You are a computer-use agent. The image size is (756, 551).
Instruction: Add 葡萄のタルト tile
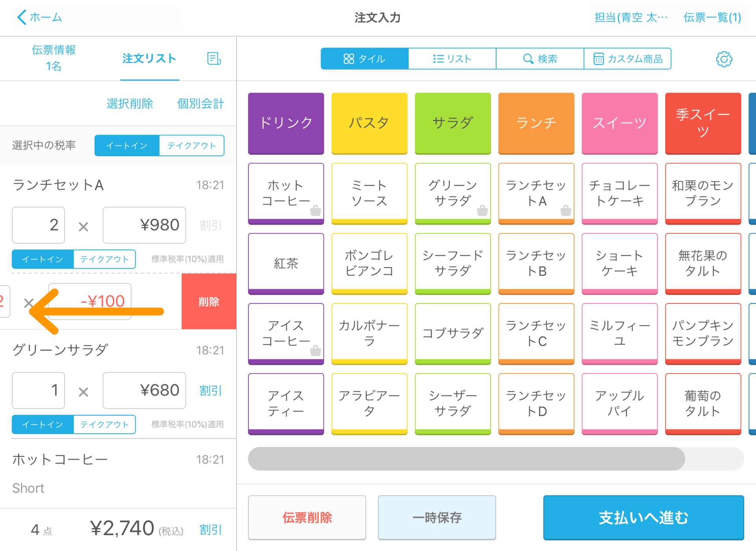click(x=703, y=403)
